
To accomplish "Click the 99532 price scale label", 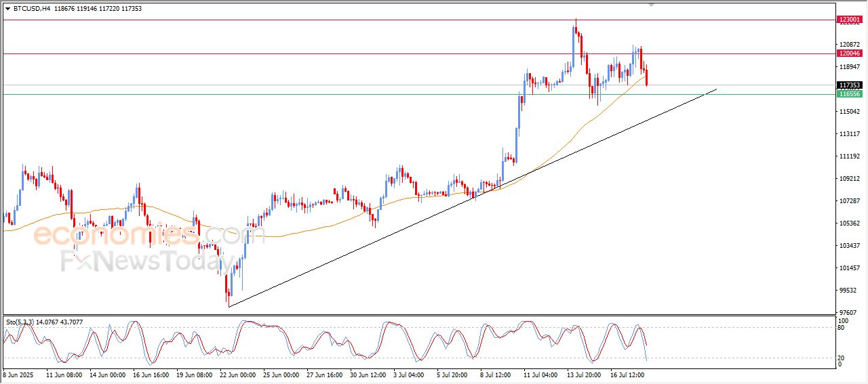I will [848, 290].
